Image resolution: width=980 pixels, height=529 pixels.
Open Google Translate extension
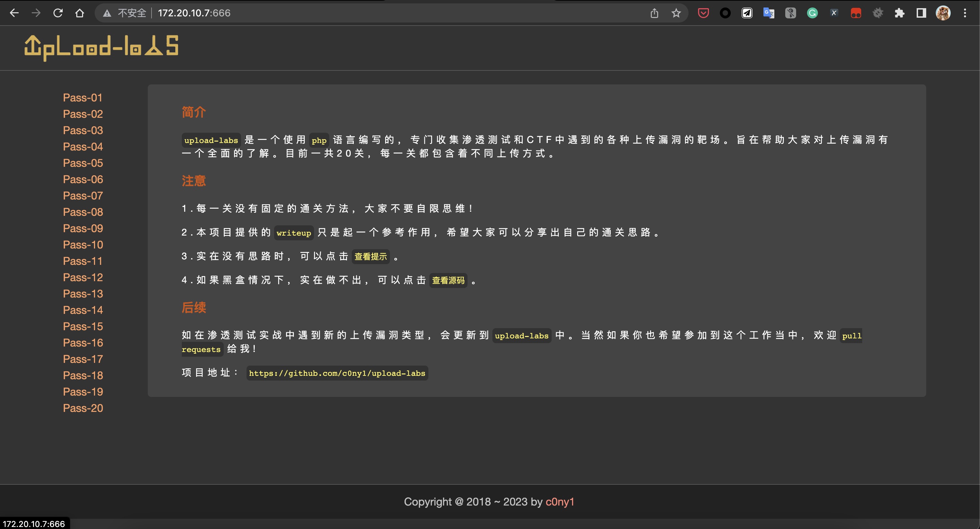769,13
